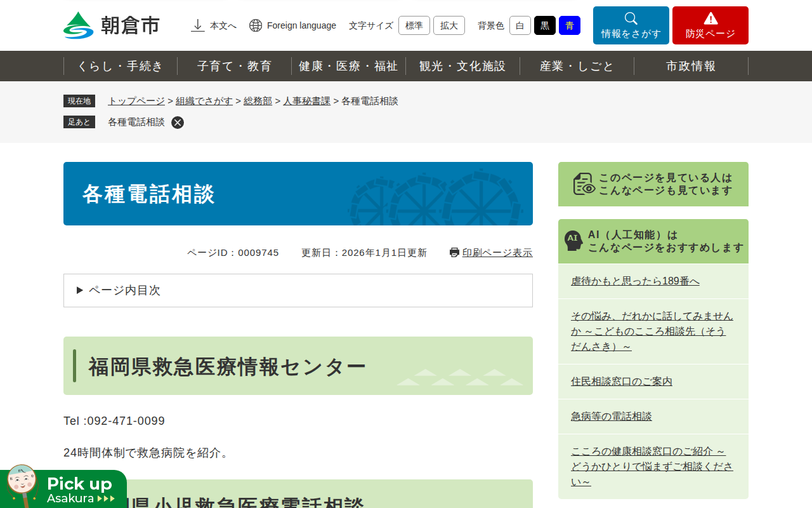This screenshot has width=812, height=508.
Task: Switch background color to blue
Action: pos(569,25)
